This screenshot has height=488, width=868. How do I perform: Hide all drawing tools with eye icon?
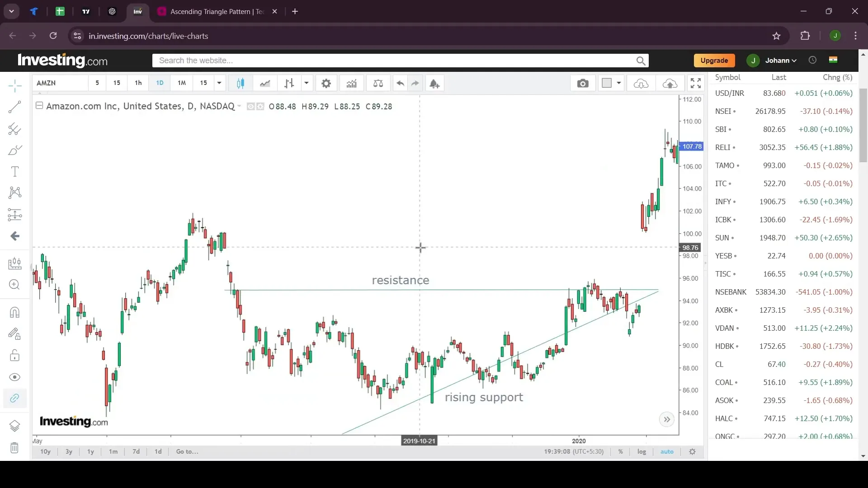[14, 377]
